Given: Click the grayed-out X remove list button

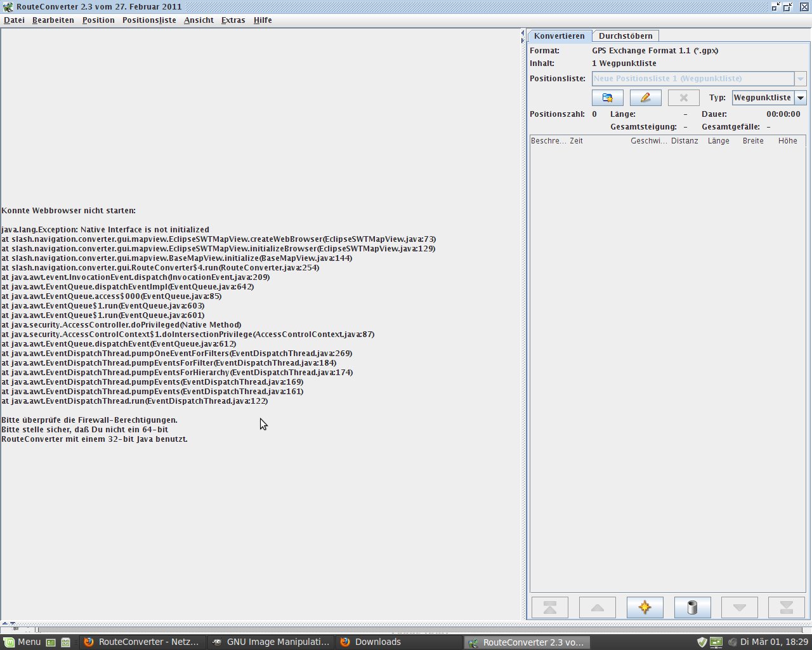Looking at the screenshot, I should tap(683, 98).
